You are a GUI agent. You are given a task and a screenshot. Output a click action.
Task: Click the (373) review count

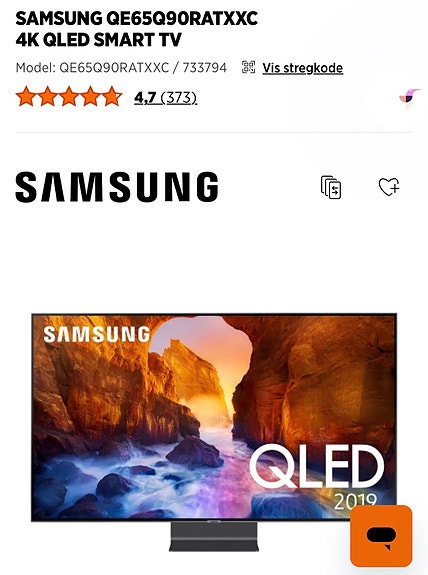pos(179,98)
